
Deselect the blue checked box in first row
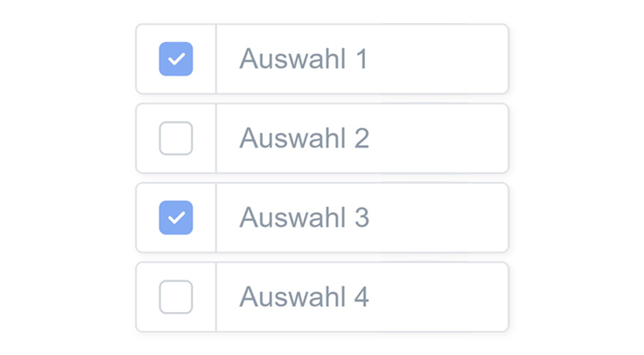click(x=176, y=59)
